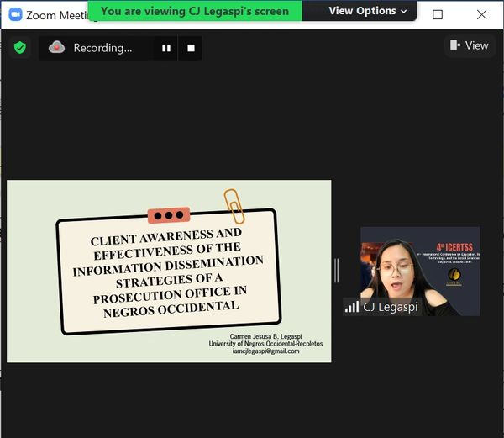Screen dimensions: 504x438
Task: Click the cloud recording indicator icon
Action: coord(56,48)
